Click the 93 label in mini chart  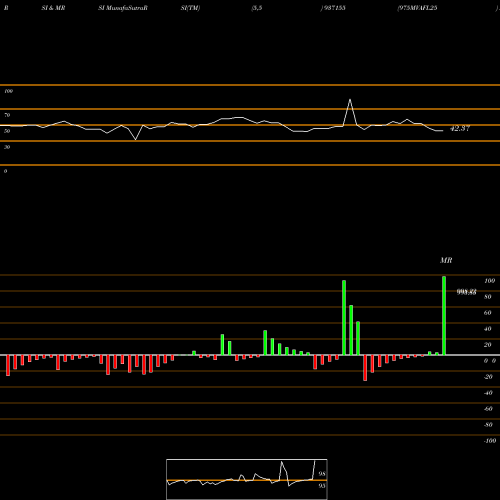point(322,486)
